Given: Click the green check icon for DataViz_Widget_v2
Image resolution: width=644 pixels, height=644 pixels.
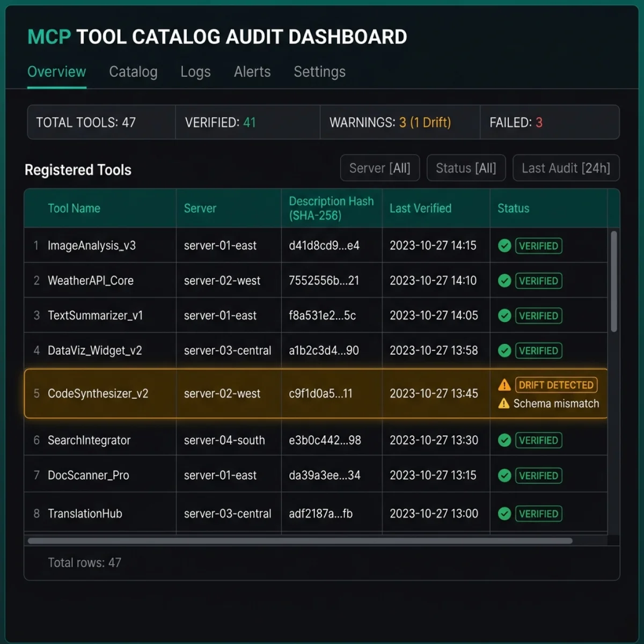Looking at the screenshot, I should tap(504, 350).
